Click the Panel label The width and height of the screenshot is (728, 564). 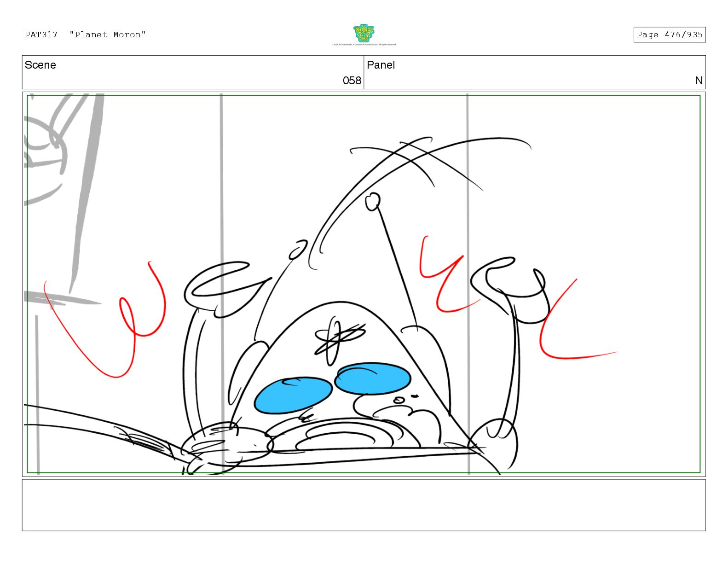pos(381,65)
